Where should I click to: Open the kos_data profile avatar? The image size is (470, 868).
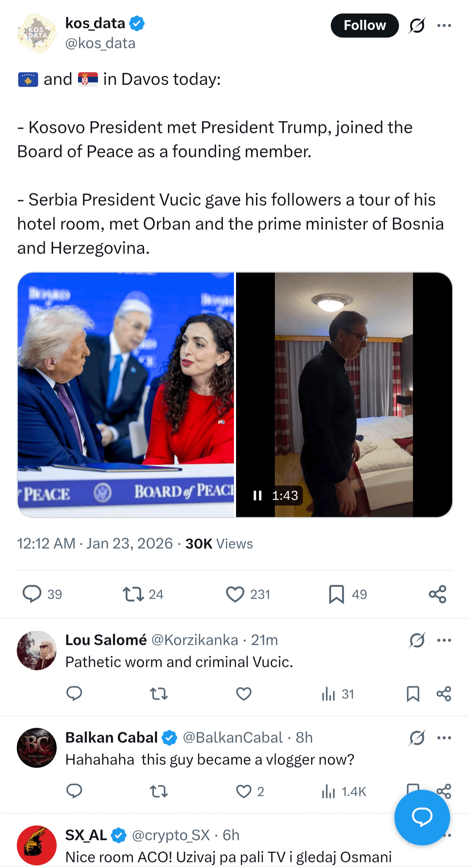pos(37,33)
